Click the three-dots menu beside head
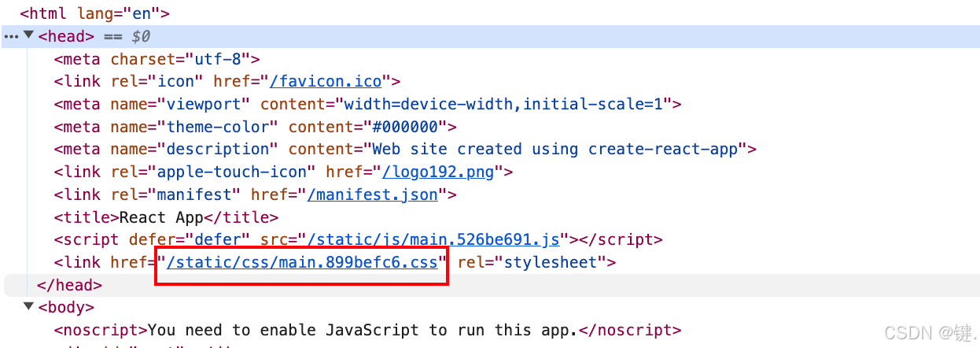 (11, 36)
